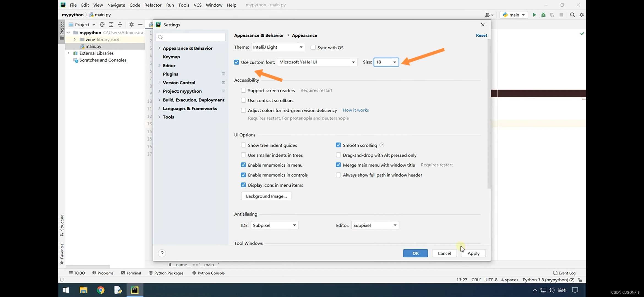Viewport: 644px width, 297px height.
Task: Click the How it works link
Action: coord(356,110)
